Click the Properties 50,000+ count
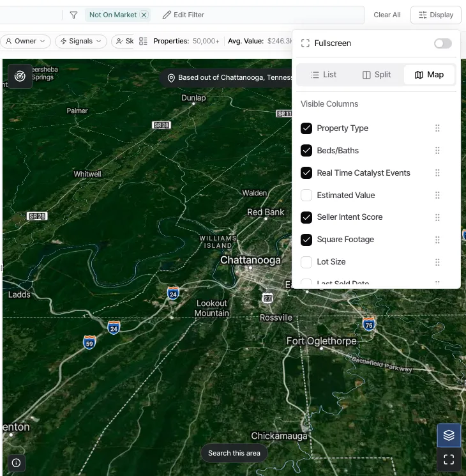 click(x=186, y=41)
